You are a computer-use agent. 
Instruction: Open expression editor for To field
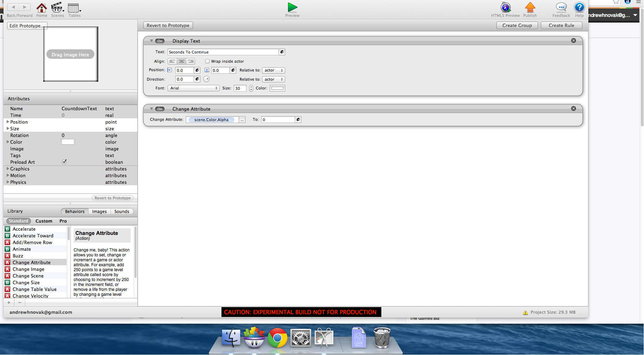(298, 119)
